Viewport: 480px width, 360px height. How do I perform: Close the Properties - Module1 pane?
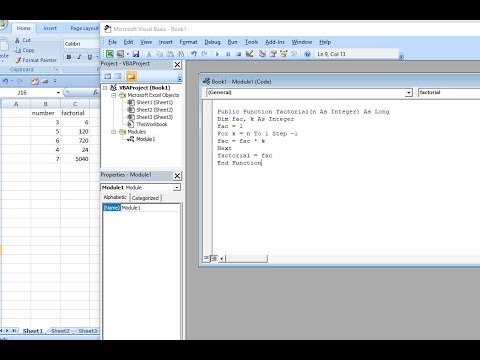(x=177, y=176)
